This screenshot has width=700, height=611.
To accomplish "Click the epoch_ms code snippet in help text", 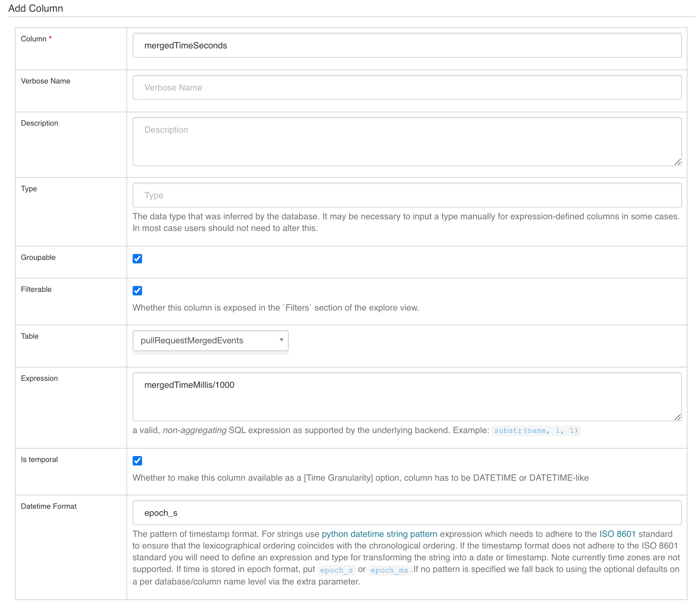I will (x=389, y=570).
